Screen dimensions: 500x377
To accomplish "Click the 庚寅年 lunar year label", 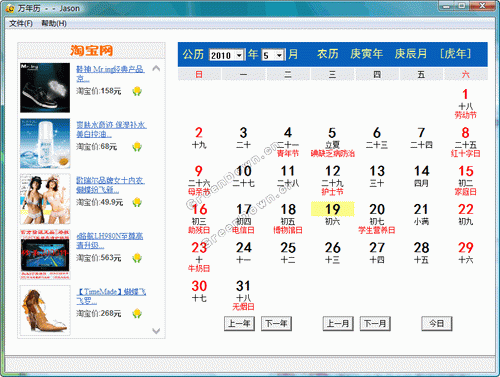I will tap(366, 54).
